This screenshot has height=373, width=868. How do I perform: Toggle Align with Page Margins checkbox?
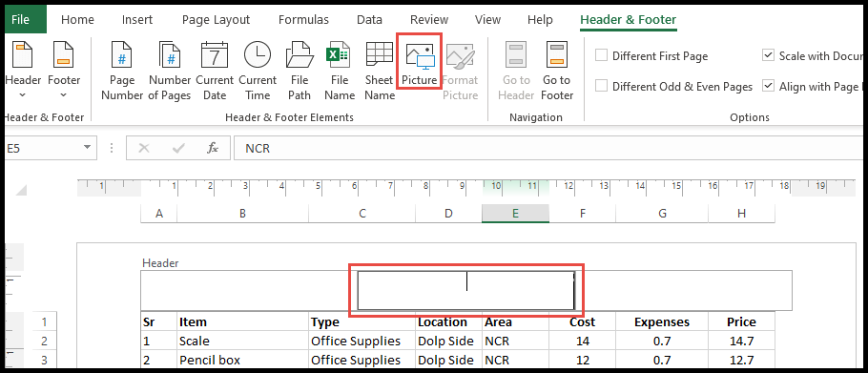(768, 86)
